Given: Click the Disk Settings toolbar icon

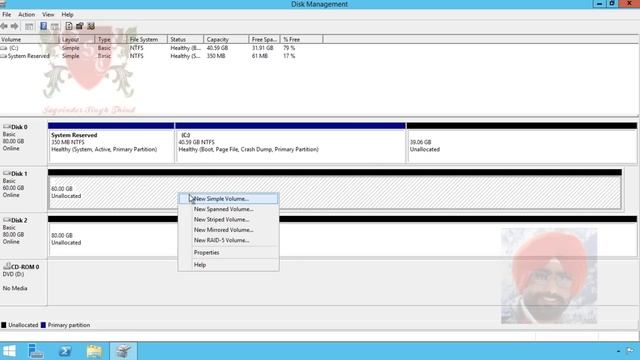Looking at the screenshot, I should (x=91, y=26).
